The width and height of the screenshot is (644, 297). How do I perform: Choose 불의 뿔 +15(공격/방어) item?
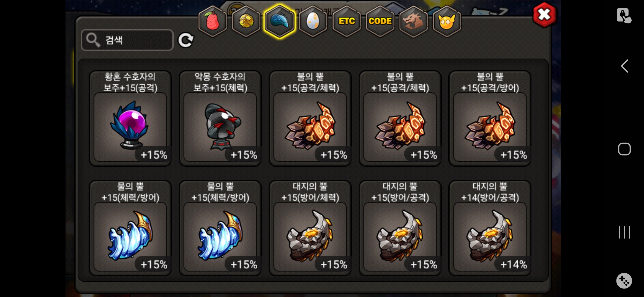pos(490,118)
